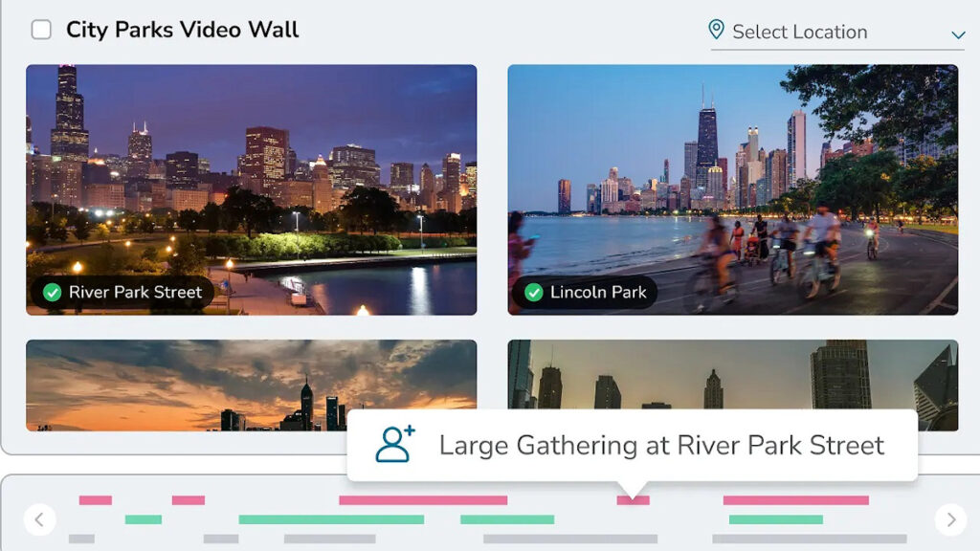980x551 pixels.
Task: Select the downtown towers camera thumbnail
Action: coord(732,375)
